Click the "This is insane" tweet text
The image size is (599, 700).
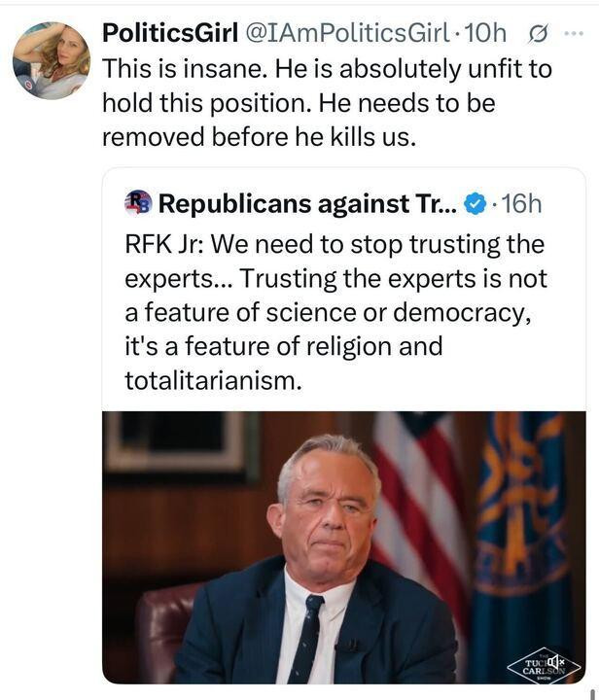tap(327, 103)
